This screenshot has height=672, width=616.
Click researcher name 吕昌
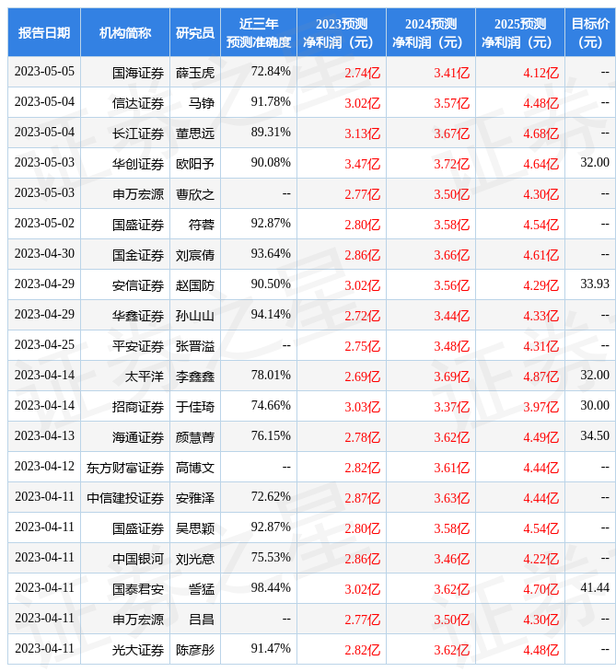pyautogui.click(x=202, y=620)
